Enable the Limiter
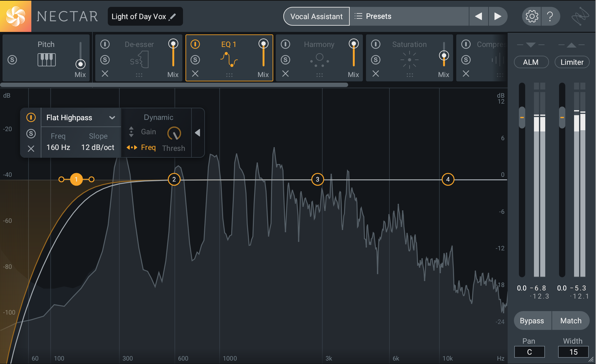The height and width of the screenshot is (364, 596). click(572, 62)
